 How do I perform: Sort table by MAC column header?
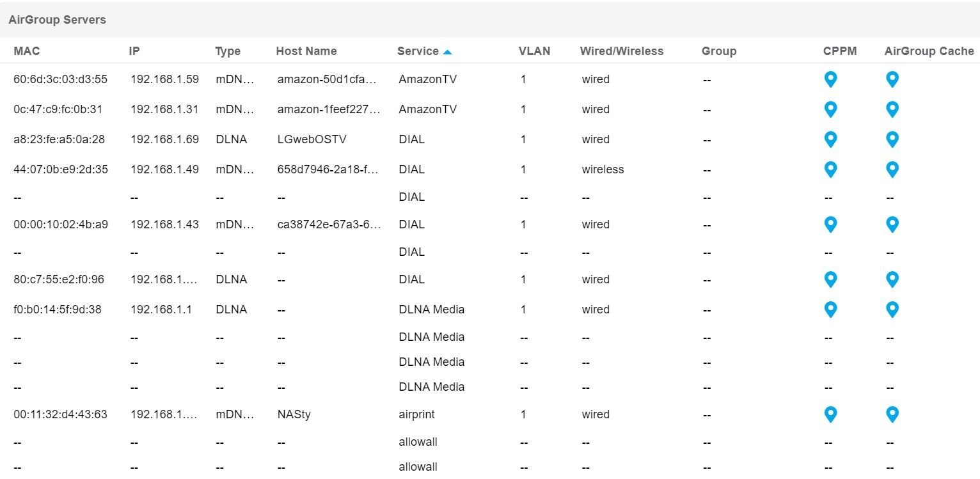pos(26,51)
